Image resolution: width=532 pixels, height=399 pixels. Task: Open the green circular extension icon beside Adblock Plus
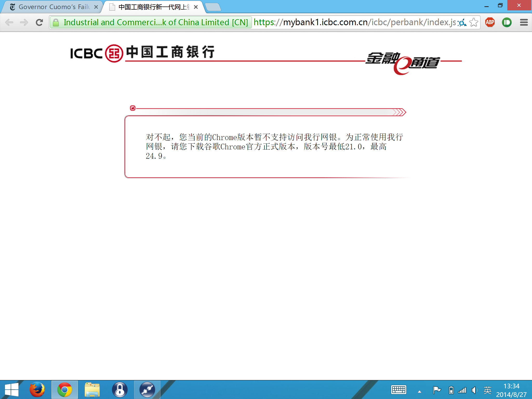click(x=507, y=23)
